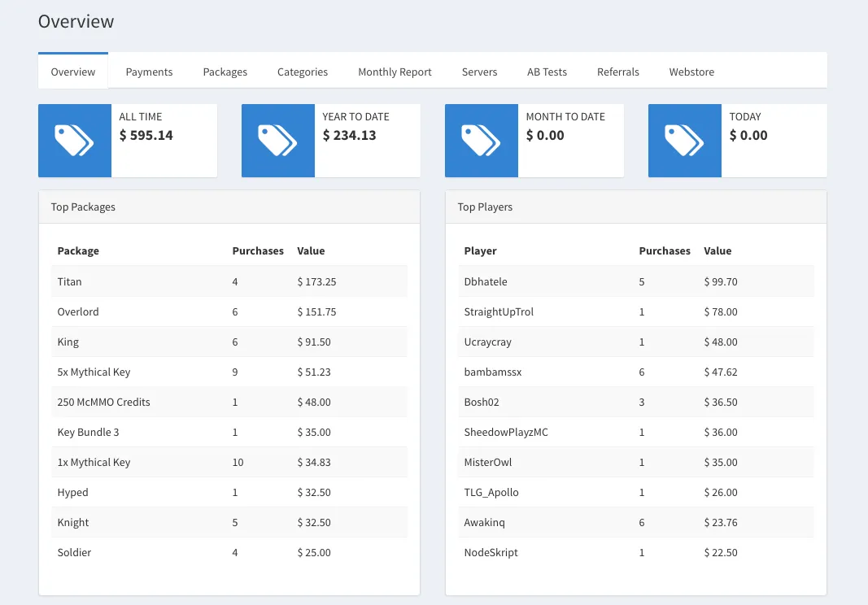The width and height of the screenshot is (868, 605).
Task: Click player Dbhatele in Top Players
Action: pos(486,281)
